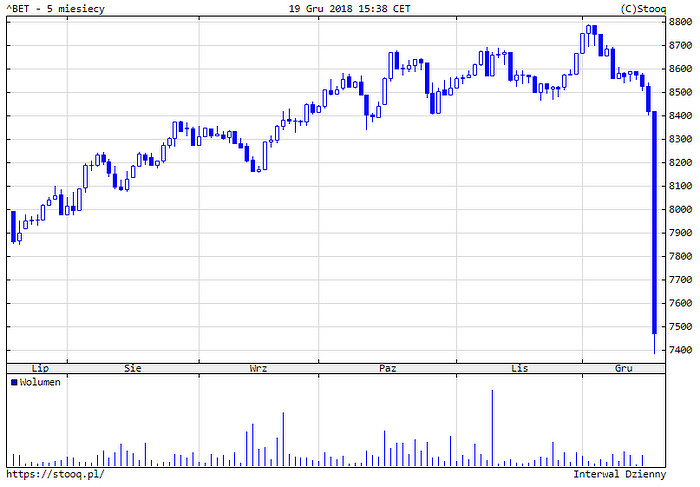
Task: Click the '(C)Stooq' copyright label
Action: (x=643, y=8)
